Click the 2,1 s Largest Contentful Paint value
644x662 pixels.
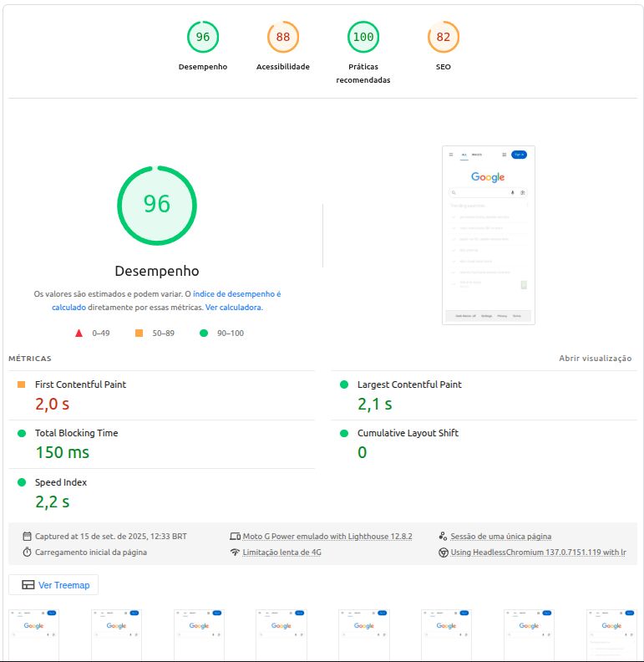[375, 404]
